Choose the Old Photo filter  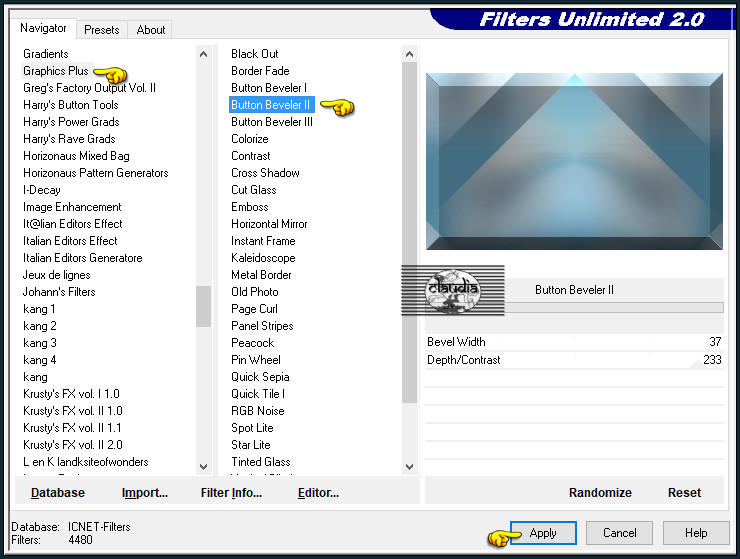[255, 292]
